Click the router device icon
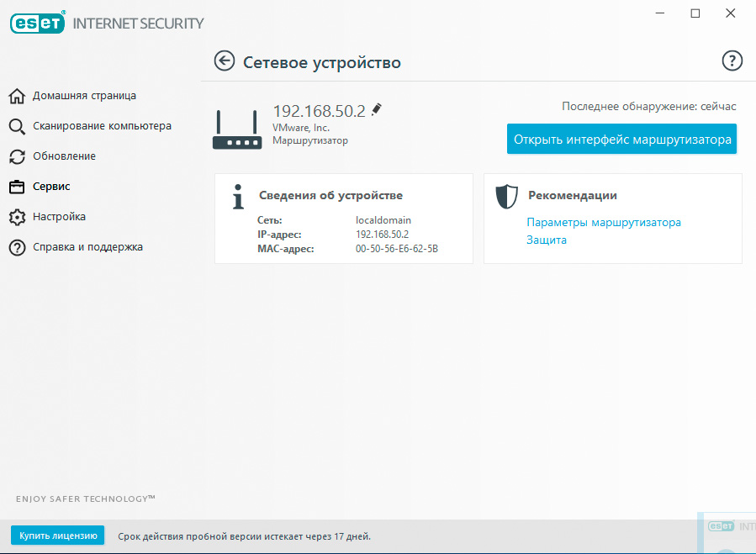 (x=237, y=129)
